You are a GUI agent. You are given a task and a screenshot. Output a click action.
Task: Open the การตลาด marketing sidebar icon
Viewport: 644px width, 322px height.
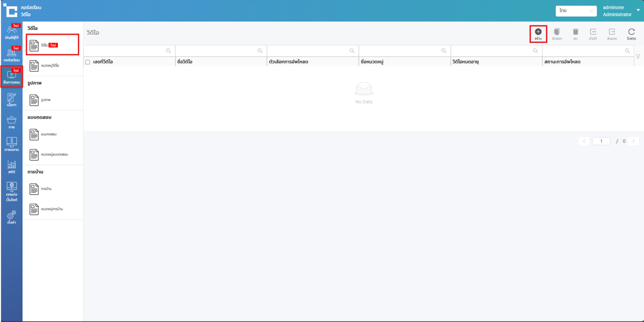click(11, 144)
